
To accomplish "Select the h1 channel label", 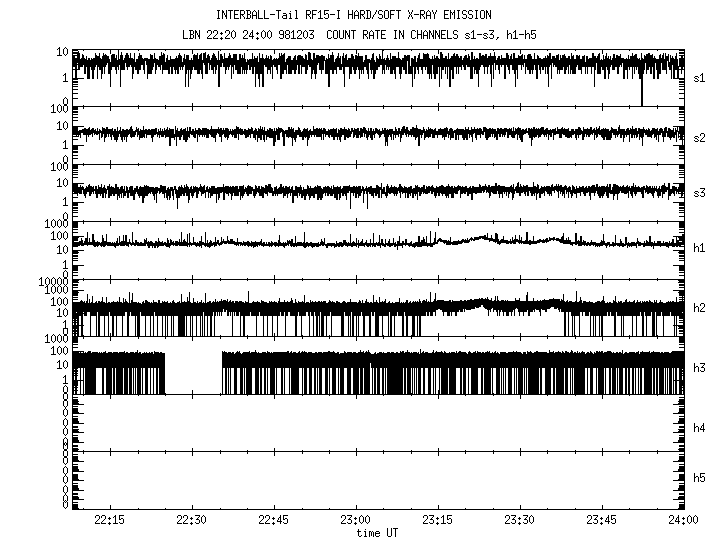I will click(700, 248).
